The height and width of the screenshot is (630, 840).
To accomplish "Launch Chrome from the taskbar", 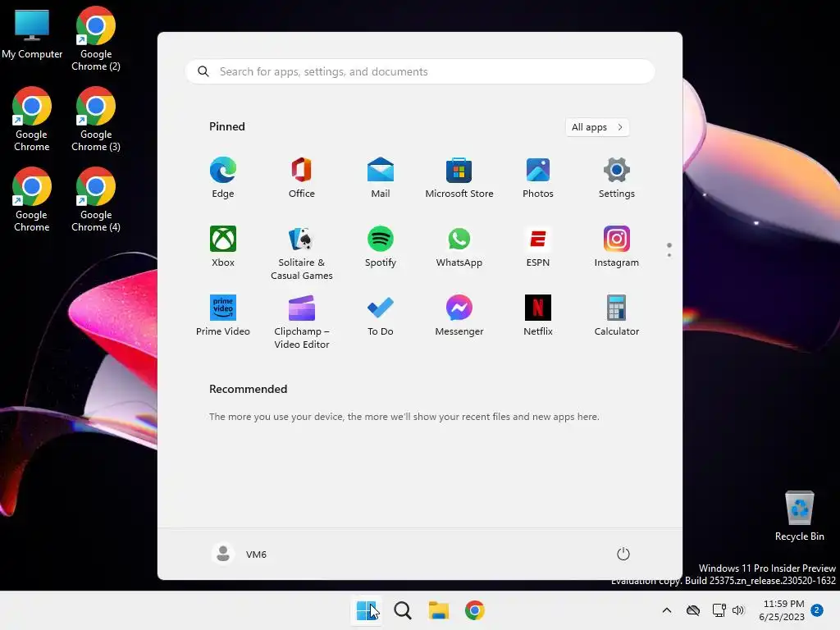I will point(475,610).
